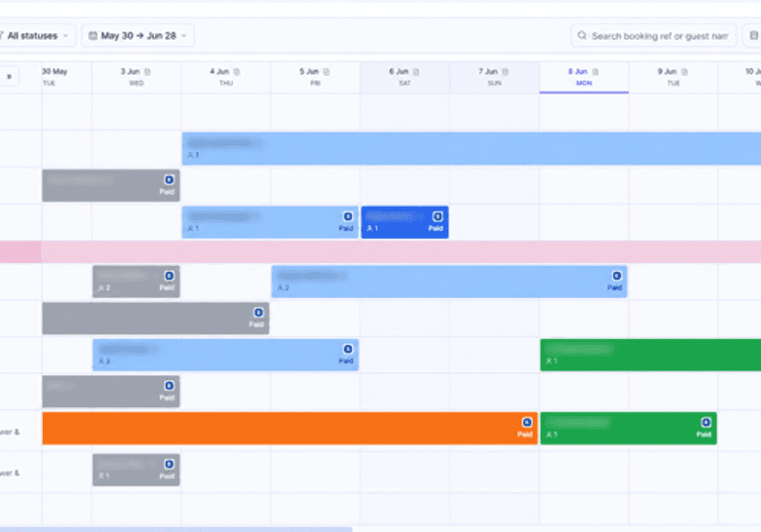The image size is (761, 532).
Task: Click the Paid label on the light-blue booking ending 8 Jun
Action: 615,287
